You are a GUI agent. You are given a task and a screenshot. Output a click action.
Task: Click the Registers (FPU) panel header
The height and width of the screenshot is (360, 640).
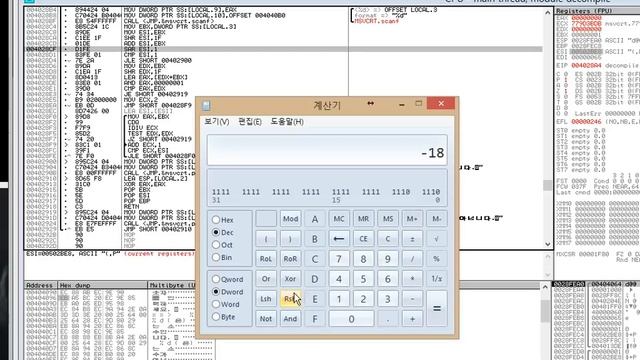click(597, 11)
